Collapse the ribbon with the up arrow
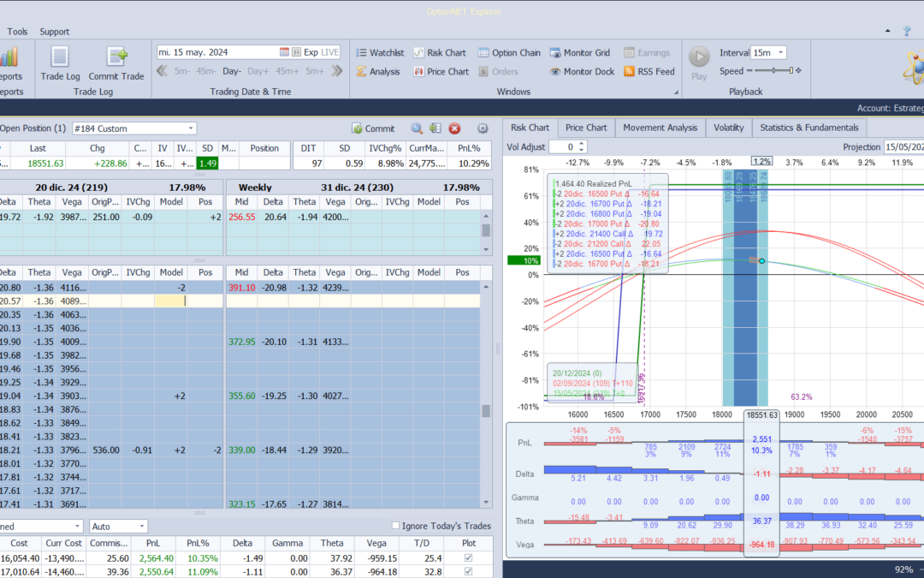The image size is (924, 578). coord(888,31)
